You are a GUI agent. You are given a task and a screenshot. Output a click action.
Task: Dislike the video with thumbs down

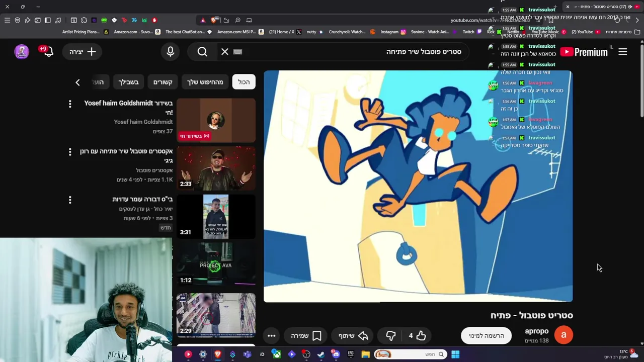coord(391,335)
